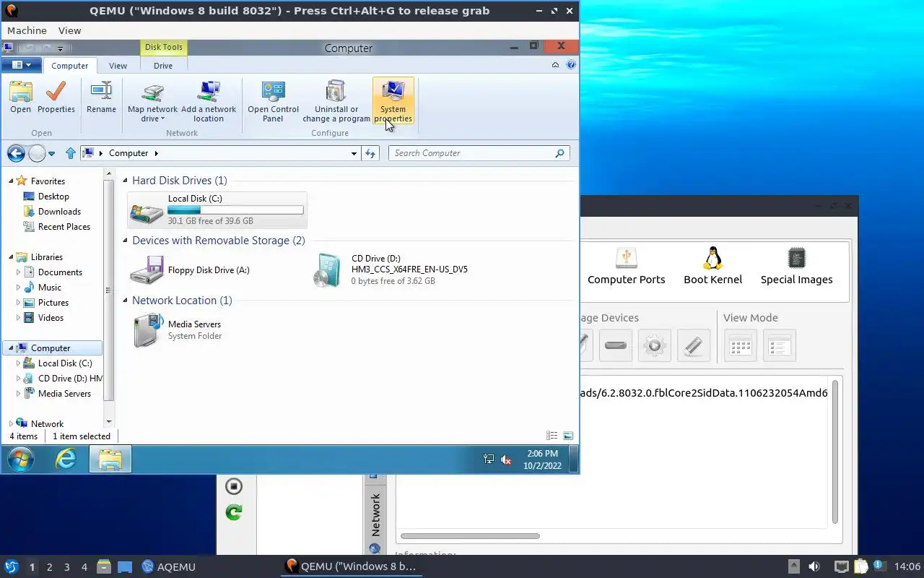Refresh the Computer address bar
The height and width of the screenshot is (578, 924).
point(370,153)
